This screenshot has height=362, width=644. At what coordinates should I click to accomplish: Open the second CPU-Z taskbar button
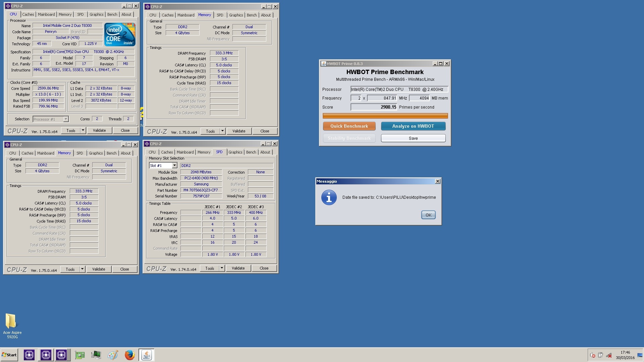(x=46, y=355)
